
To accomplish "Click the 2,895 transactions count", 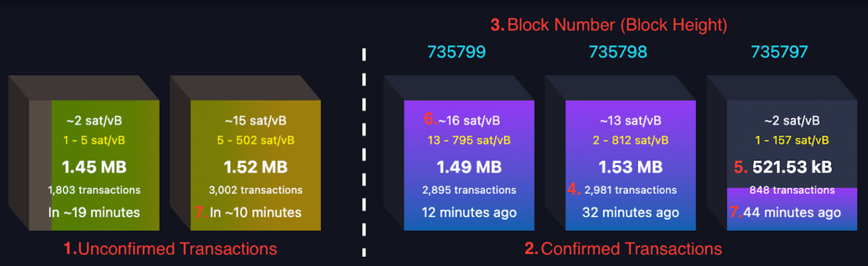I will 469,190.
